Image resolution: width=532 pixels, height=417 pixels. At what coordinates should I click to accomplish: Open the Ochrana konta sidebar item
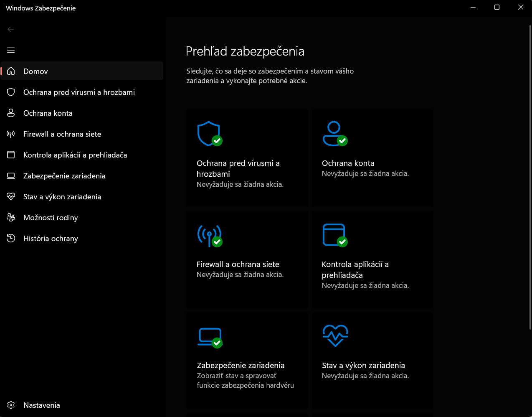pos(82,113)
